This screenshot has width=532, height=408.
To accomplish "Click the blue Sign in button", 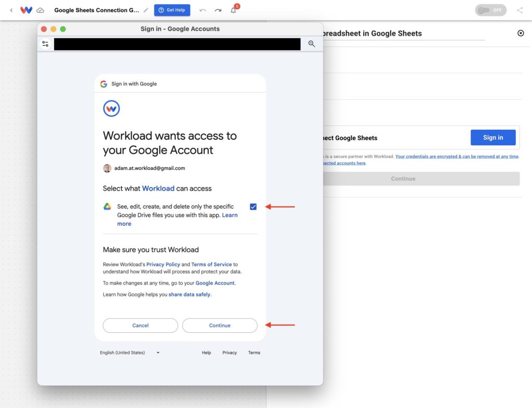I will 493,138.
